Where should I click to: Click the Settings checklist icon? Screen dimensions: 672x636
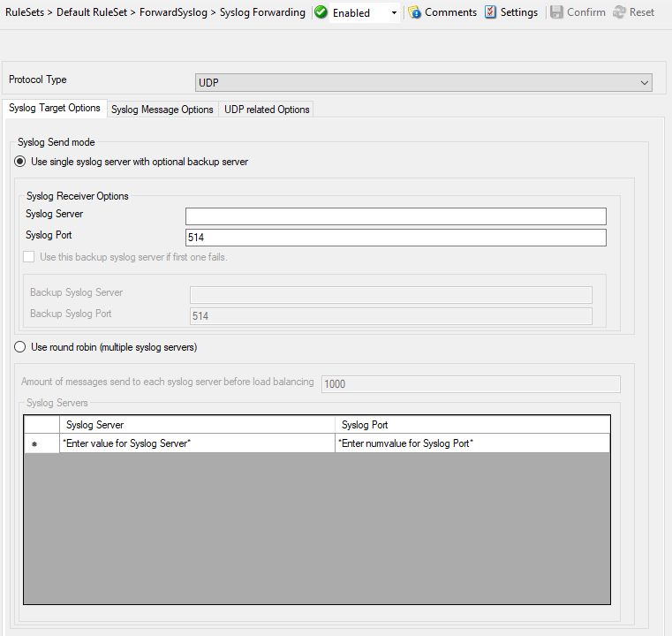point(491,12)
